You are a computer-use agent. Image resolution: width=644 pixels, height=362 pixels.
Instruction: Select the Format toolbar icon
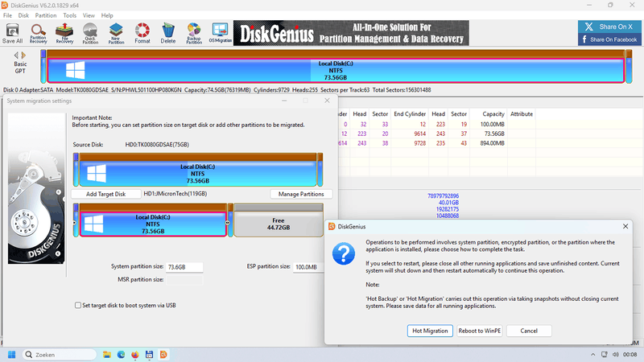point(142,33)
